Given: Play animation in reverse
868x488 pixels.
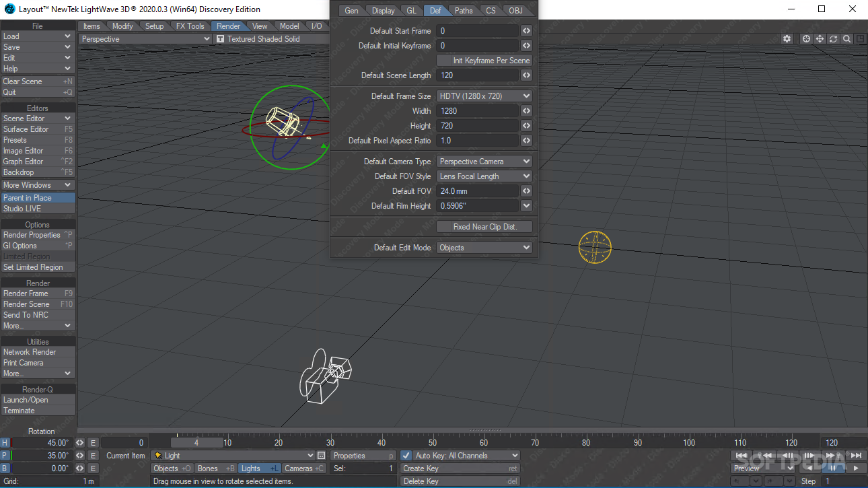Looking at the screenshot, I should [x=809, y=468].
